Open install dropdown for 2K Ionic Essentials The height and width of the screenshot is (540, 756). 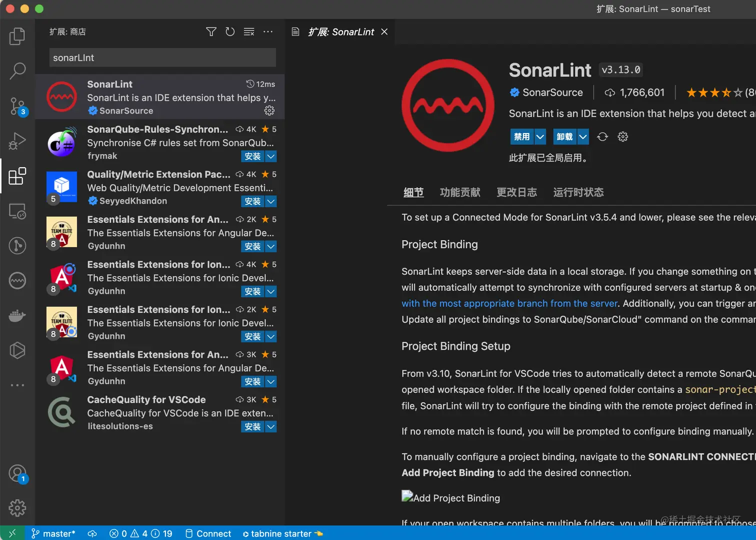(270, 337)
